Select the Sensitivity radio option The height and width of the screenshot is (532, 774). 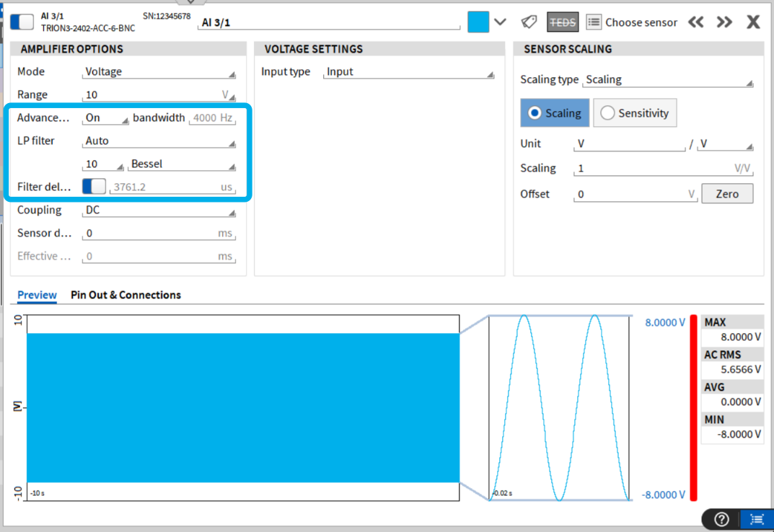coord(635,113)
